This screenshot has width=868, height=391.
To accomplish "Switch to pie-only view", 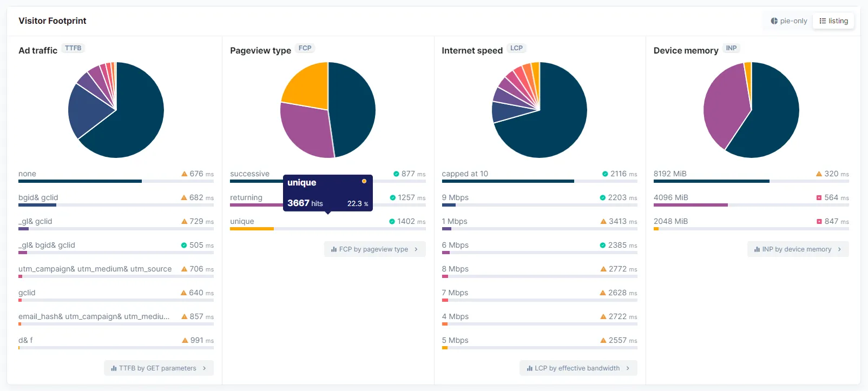I will (789, 21).
